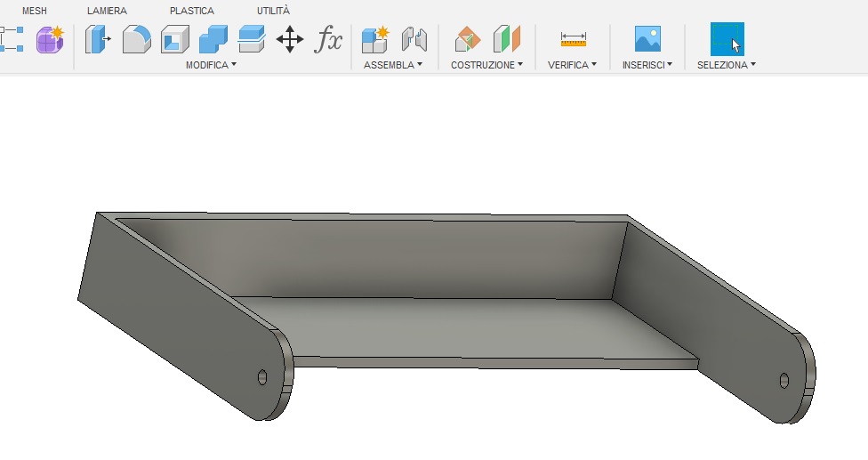Expand the ASSEMBLA dropdown menu
This screenshot has height=460, width=868.
393,65
